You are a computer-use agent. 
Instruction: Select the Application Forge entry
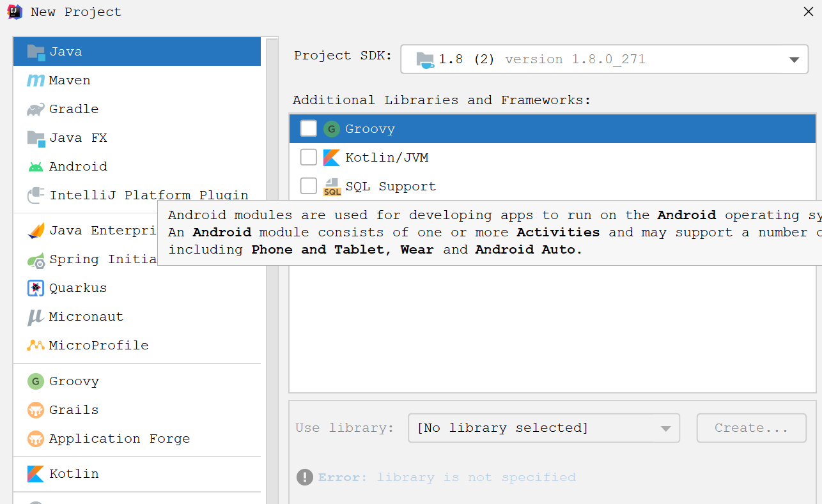[137, 439]
